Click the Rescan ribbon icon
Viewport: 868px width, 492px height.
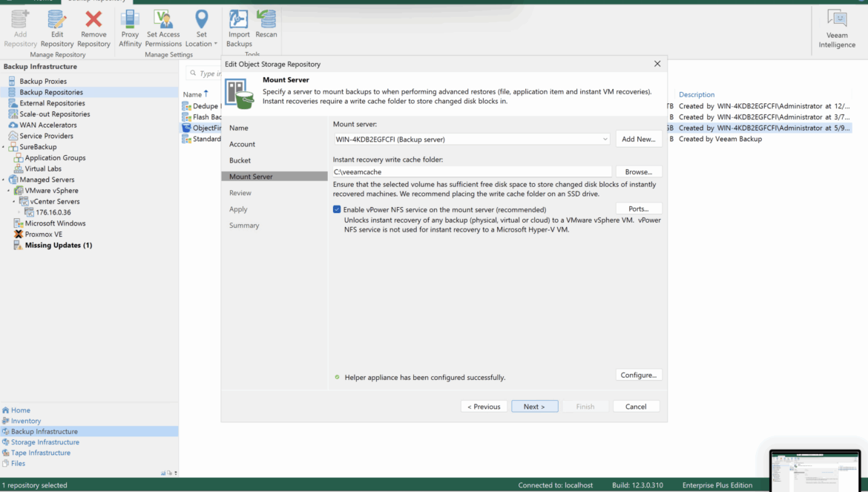pyautogui.click(x=266, y=19)
